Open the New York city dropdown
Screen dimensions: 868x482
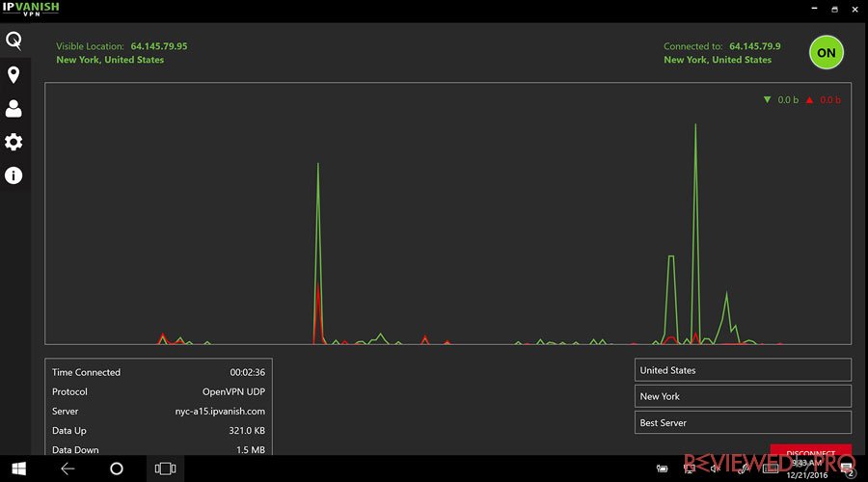click(743, 396)
